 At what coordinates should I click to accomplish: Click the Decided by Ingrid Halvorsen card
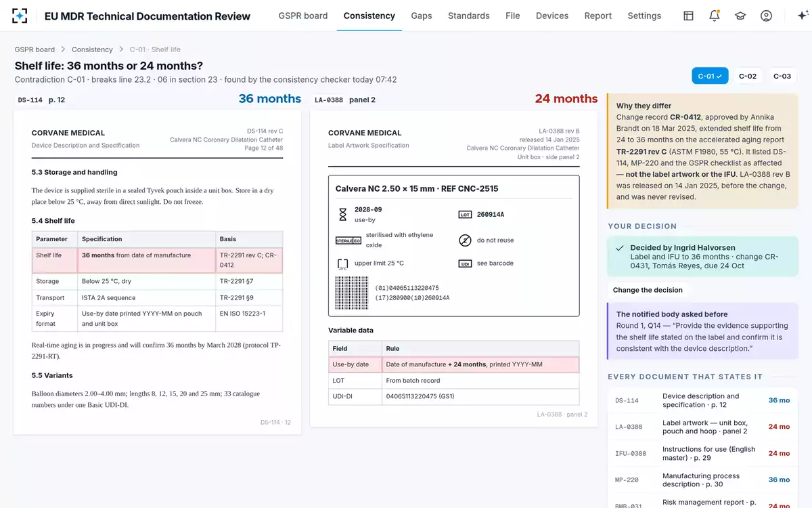[x=702, y=257]
